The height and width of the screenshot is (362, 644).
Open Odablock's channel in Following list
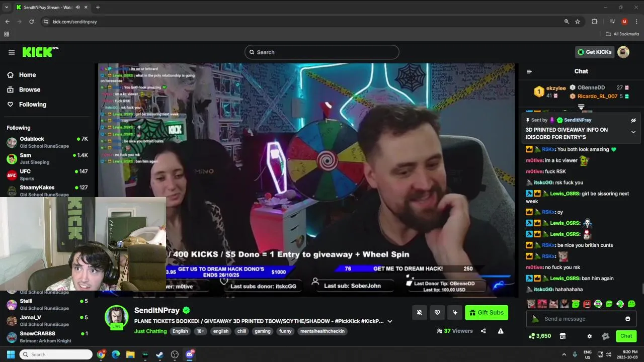click(x=47, y=142)
